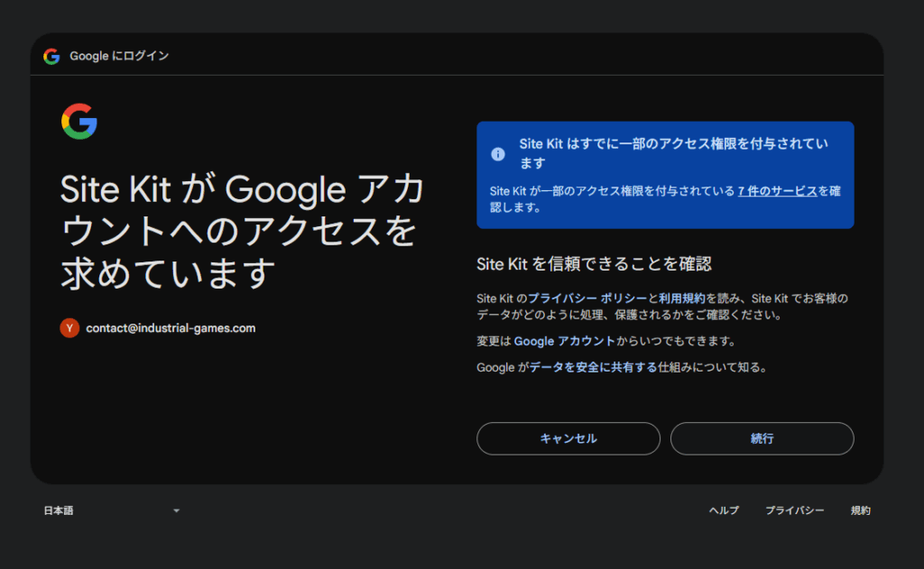Viewport: 924px width, 569px height.
Task: Click the Site Kit を信頼できることを確認 heading
Action: click(594, 264)
